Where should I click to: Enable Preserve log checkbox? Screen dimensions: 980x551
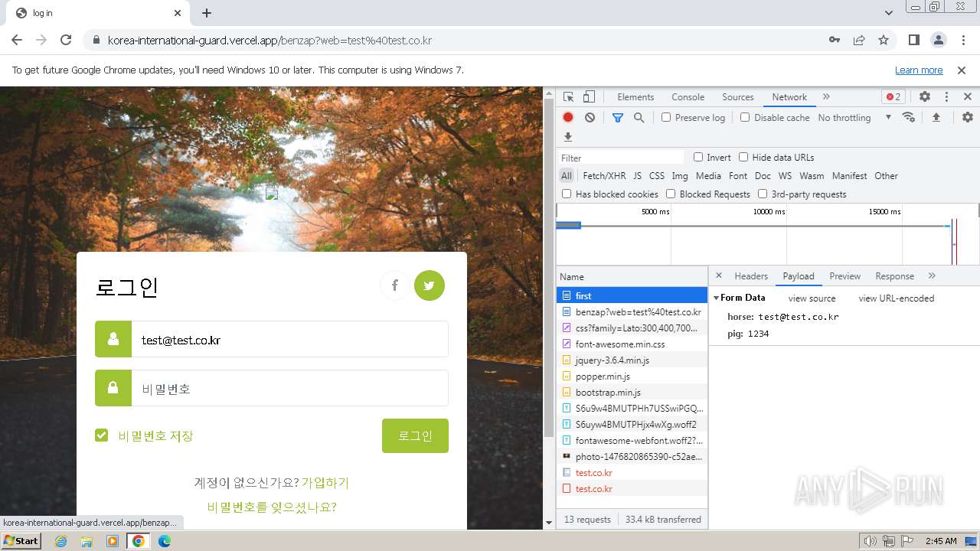tap(666, 117)
